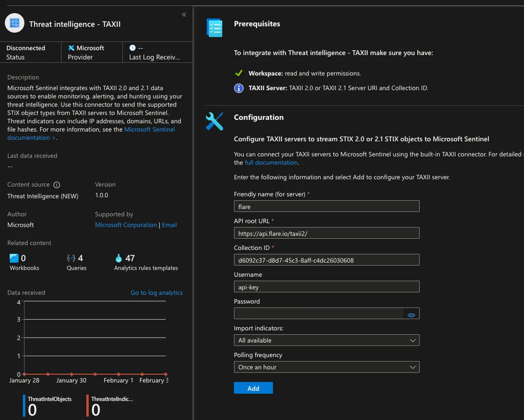This screenshot has height=420, width=524.
Task: Click the API root URL field
Action: (327, 233)
